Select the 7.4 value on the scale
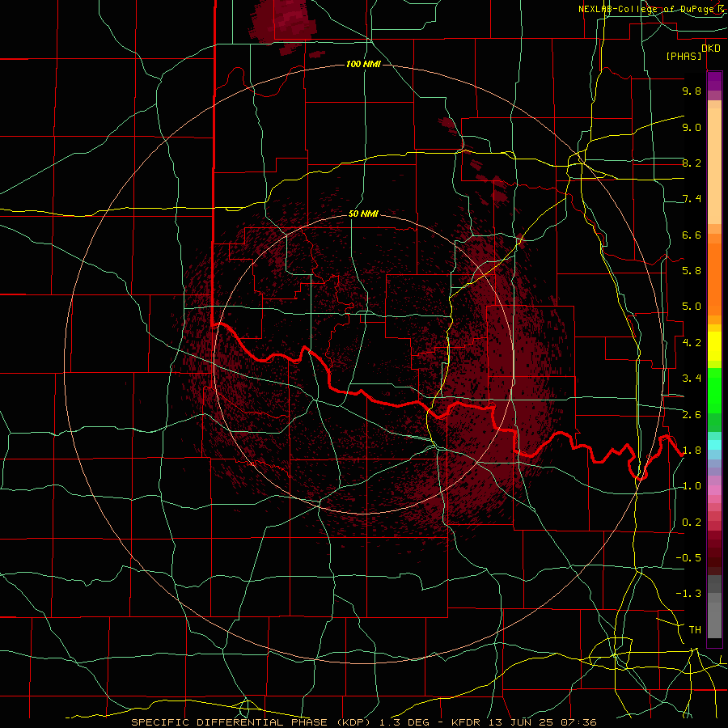Image resolution: width=728 pixels, height=728 pixels. pyautogui.click(x=692, y=199)
